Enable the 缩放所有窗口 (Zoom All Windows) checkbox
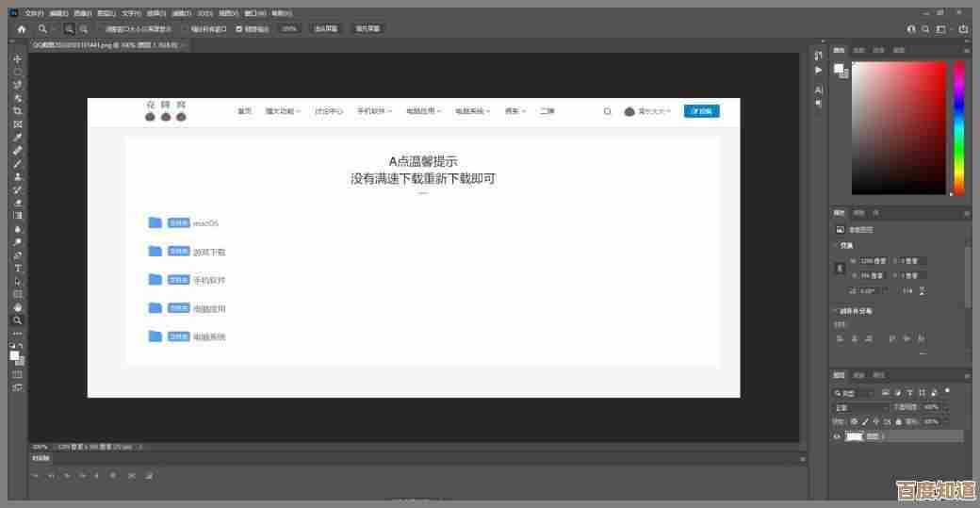 [186, 29]
